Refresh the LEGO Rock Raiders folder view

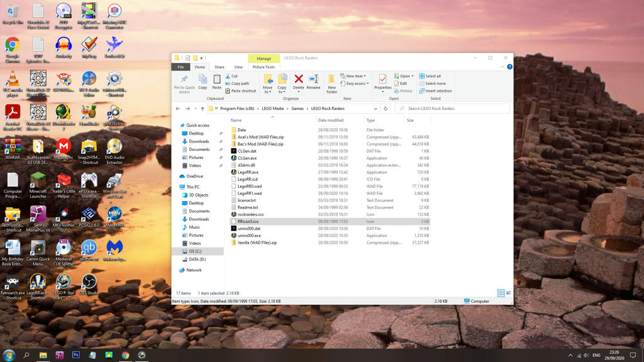click(386, 109)
